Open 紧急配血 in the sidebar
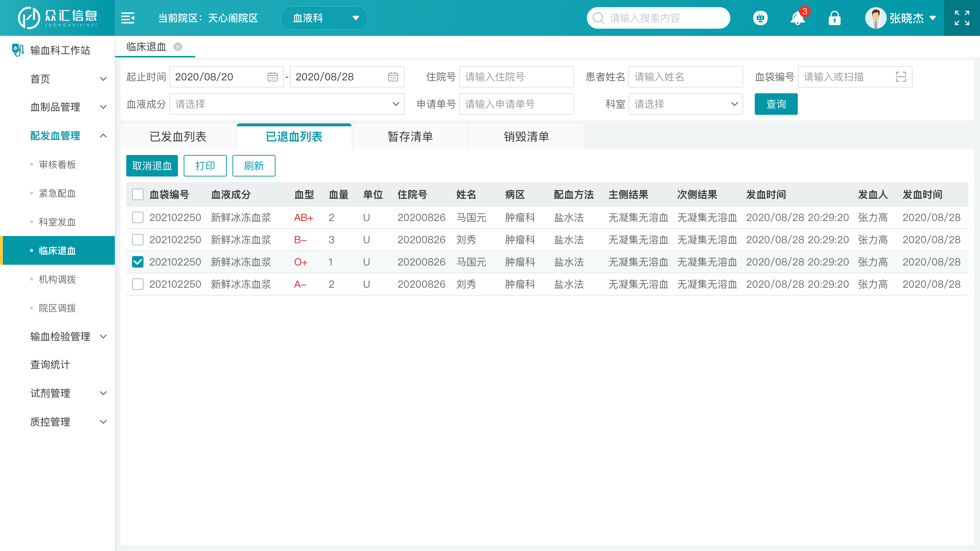980x551 pixels. (57, 193)
